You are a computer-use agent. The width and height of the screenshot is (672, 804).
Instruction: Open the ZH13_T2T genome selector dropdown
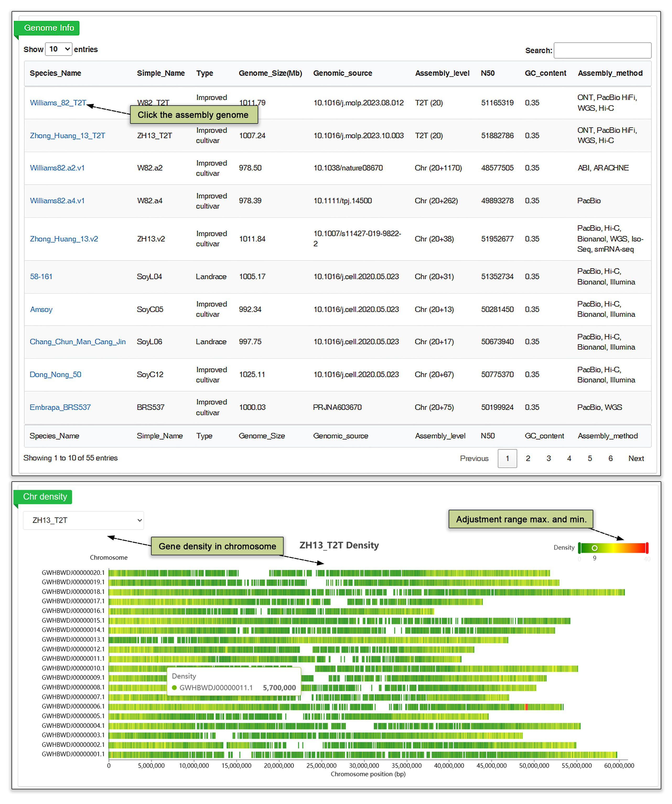pyautogui.click(x=83, y=520)
